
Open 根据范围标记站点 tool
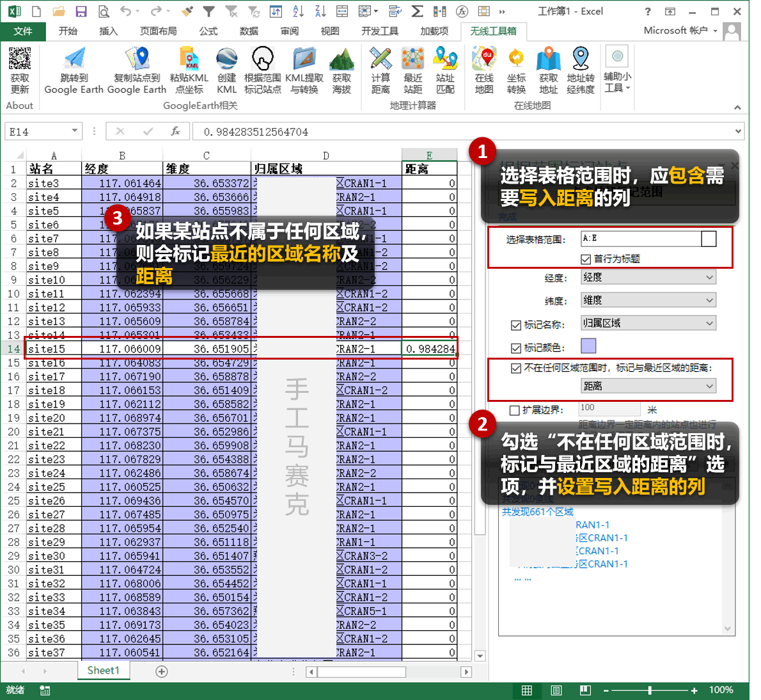pos(263,58)
